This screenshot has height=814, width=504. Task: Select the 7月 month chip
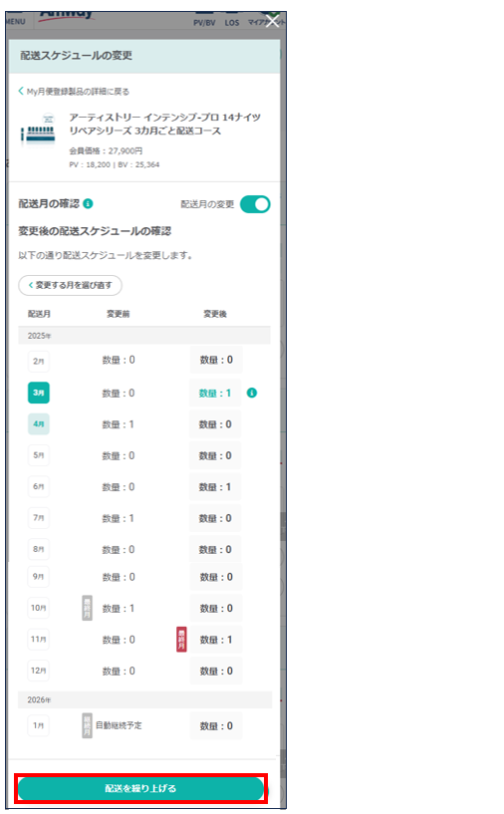point(39,517)
